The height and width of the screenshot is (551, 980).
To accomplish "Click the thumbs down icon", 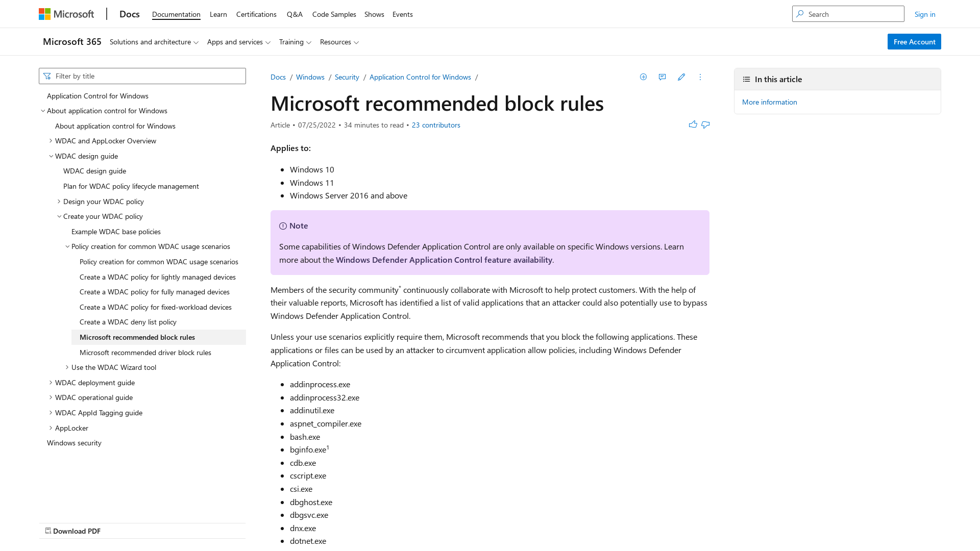I will coord(705,124).
